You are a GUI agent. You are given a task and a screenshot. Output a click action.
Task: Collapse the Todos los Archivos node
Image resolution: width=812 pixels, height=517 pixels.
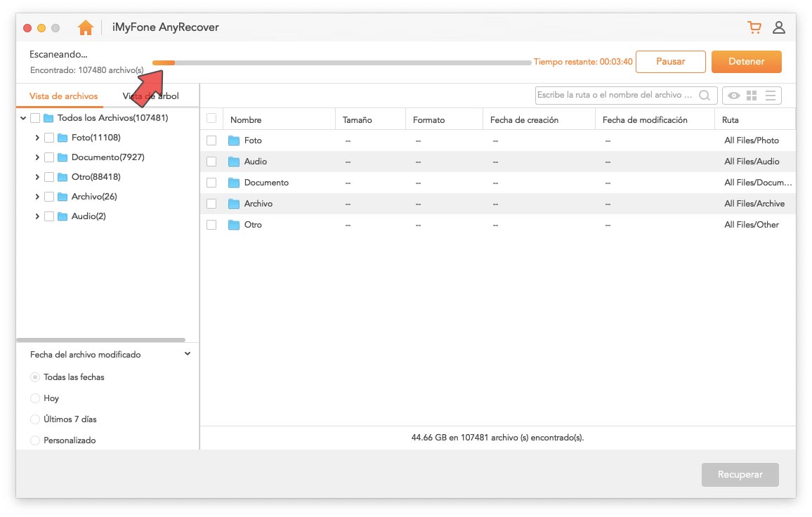pos(24,118)
